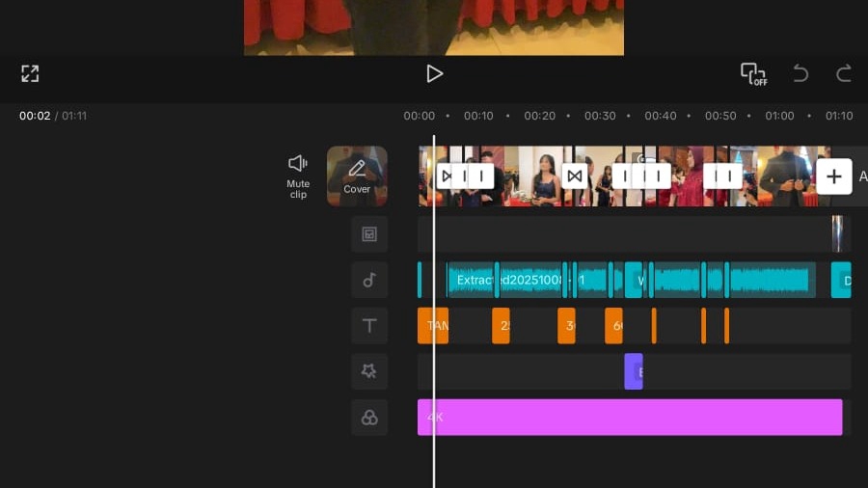Screen dimensions: 868x488
Task: Jump to 00:30 on timeline ruler
Action: (600, 116)
